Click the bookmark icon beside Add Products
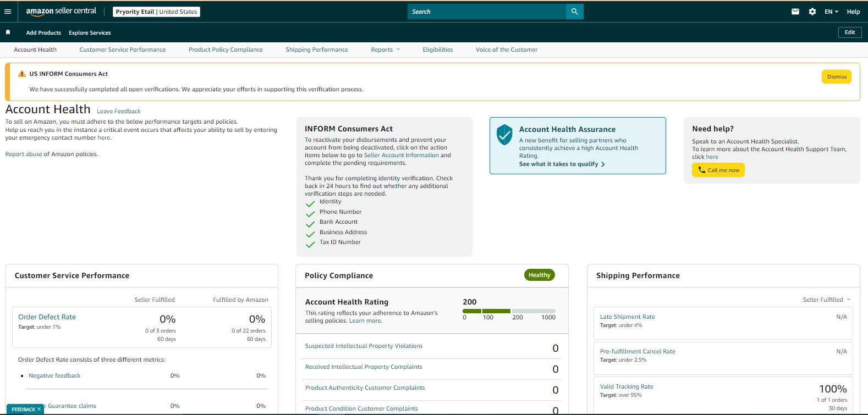The width and height of the screenshot is (868, 415). (x=8, y=32)
